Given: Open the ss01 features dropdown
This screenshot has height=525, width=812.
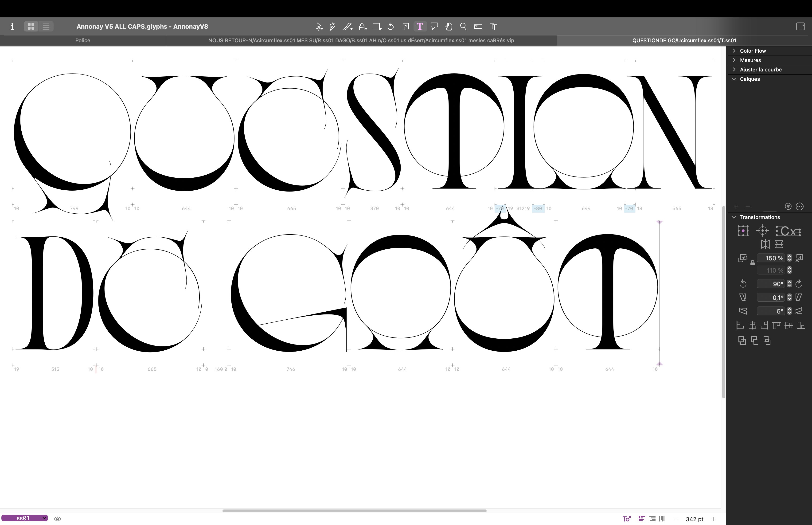Looking at the screenshot, I should click(24, 518).
